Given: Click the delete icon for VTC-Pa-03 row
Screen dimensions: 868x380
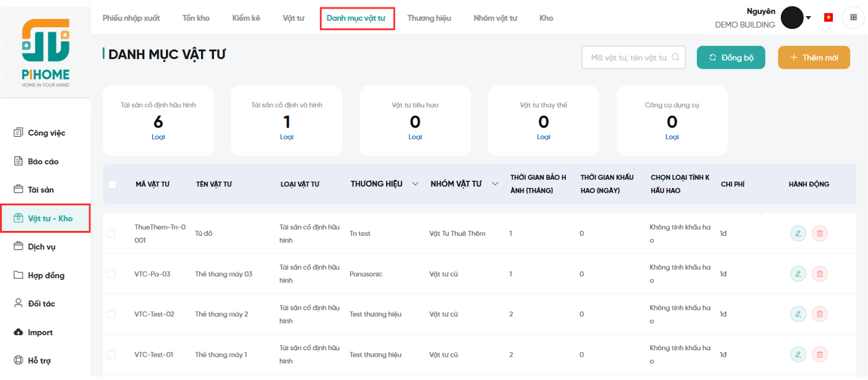Looking at the screenshot, I should (x=820, y=274).
